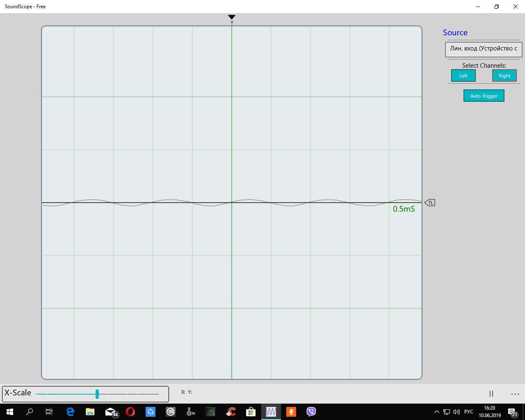Open the Voice Recorder microphone app
This screenshot has height=420, width=525.
pos(291,412)
